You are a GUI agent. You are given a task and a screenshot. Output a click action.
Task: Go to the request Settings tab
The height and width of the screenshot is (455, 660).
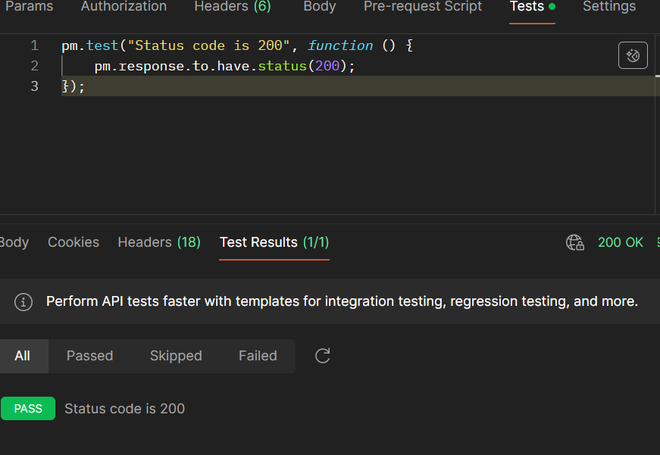tap(609, 7)
